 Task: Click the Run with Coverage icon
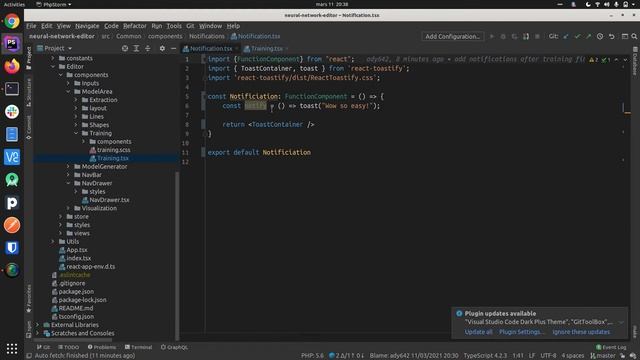point(514,36)
